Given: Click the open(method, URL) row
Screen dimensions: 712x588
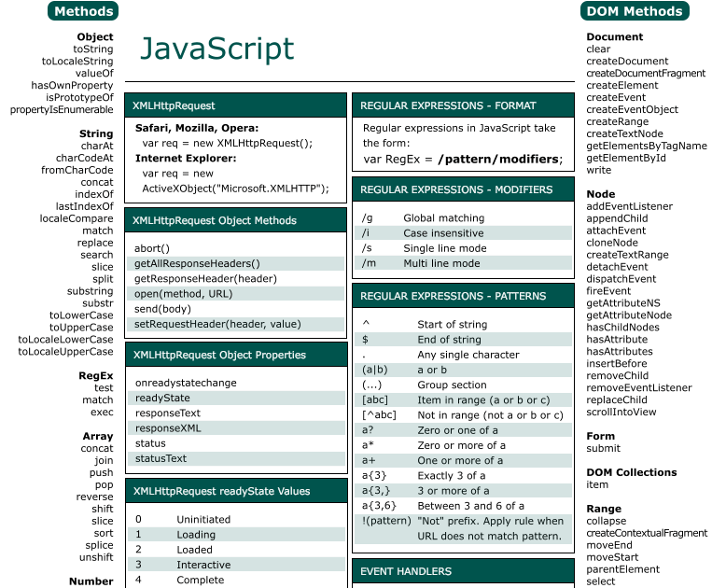Looking at the screenshot, I should [x=236, y=294].
